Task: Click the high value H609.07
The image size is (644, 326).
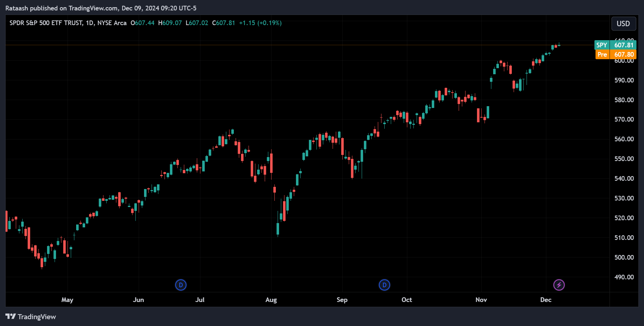Action: pos(170,23)
